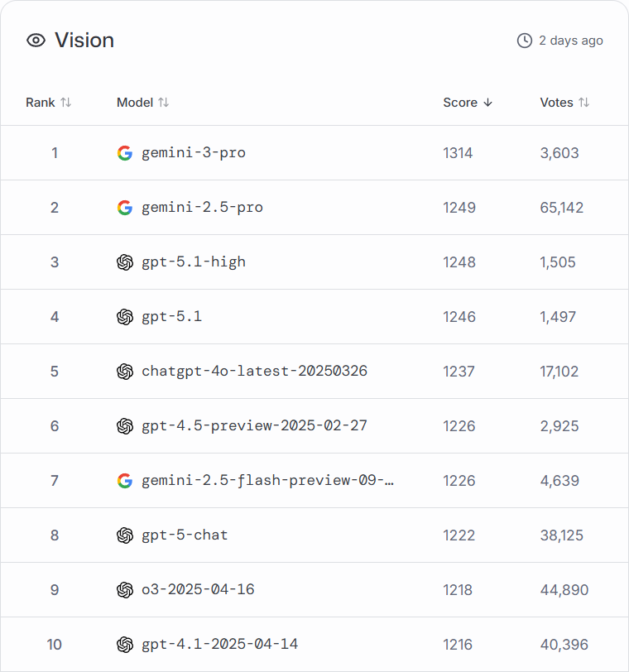The width and height of the screenshot is (629, 672).
Task: Click the OpenAI icon next to chatgpt-4o-latest-20250326
Action: pos(125,372)
